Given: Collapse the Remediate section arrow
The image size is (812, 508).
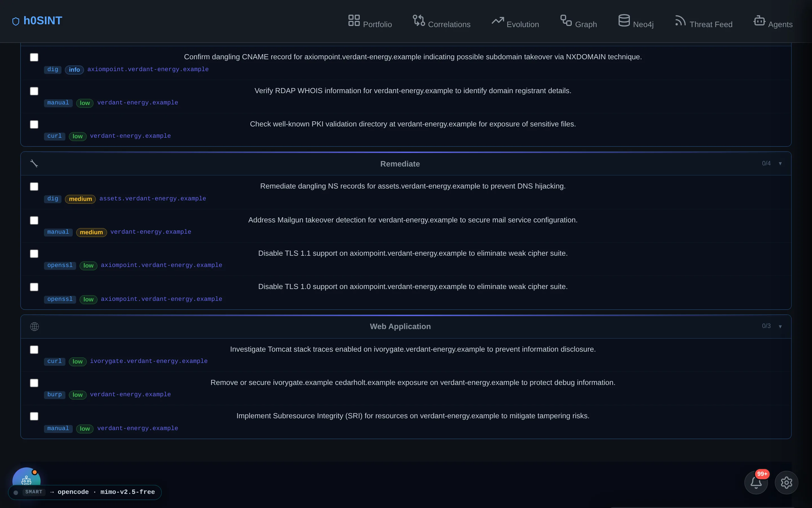Looking at the screenshot, I should (780, 164).
